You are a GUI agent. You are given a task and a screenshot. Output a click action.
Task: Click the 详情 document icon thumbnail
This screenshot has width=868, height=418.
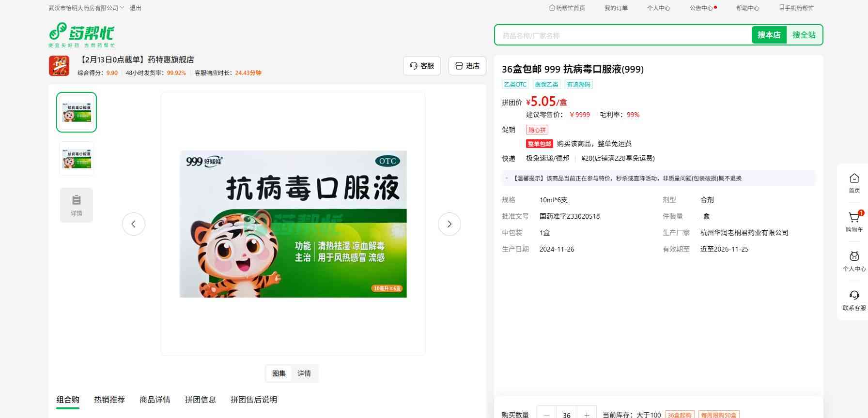pyautogui.click(x=77, y=205)
